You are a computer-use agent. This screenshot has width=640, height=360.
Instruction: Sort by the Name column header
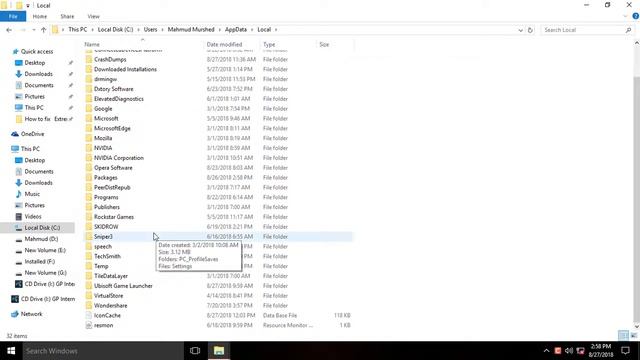[92, 44]
